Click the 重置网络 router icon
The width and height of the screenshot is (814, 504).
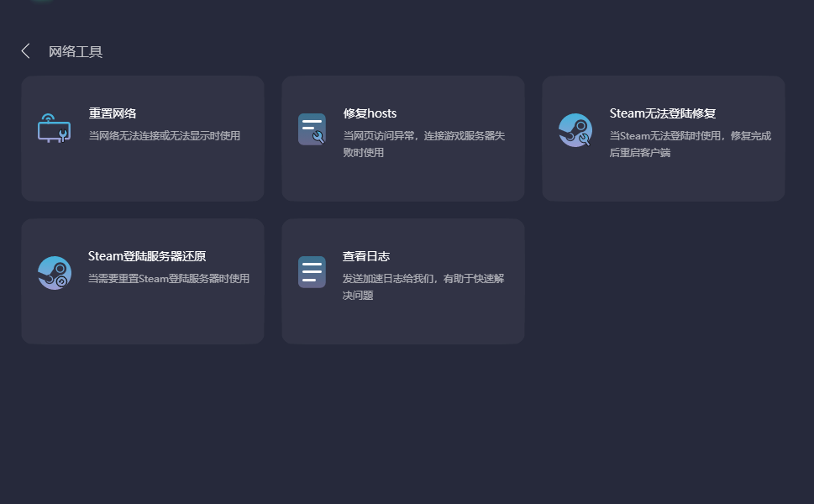tap(54, 129)
